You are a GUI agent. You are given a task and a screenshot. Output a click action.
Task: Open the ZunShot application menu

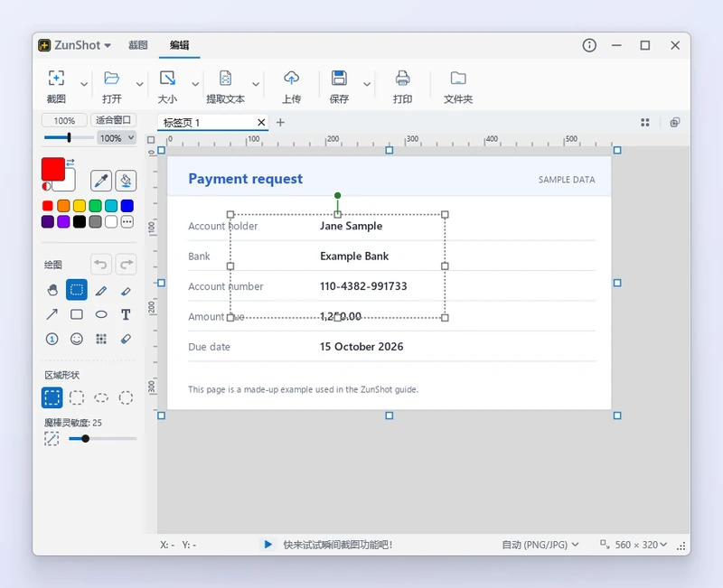pos(75,45)
